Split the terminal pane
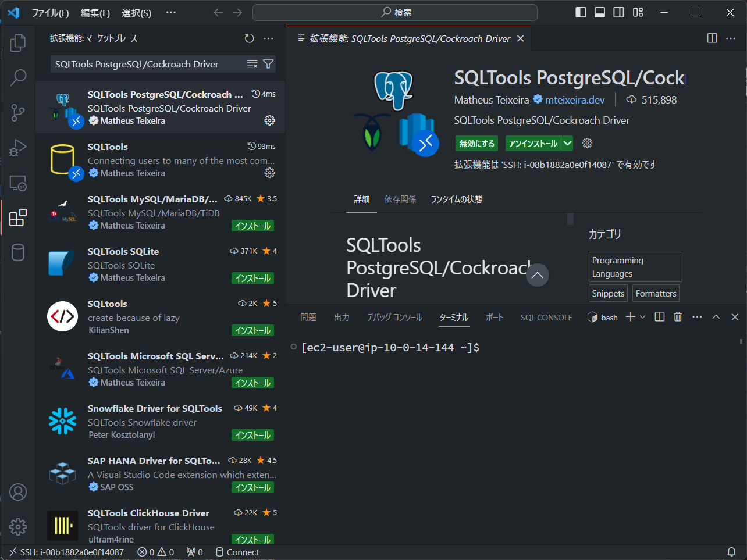Viewport: 747px width, 560px height. point(660,317)
